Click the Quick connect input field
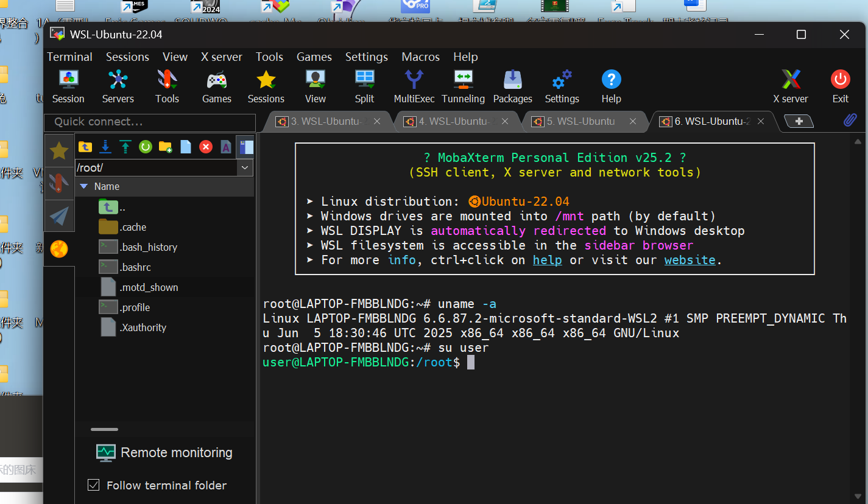868x504 pixels. (150, 122)
